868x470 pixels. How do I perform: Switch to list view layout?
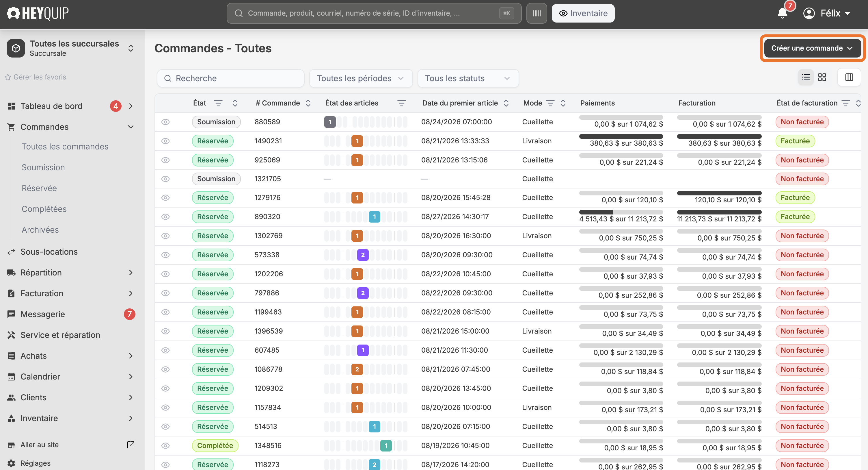pos(806,77)
